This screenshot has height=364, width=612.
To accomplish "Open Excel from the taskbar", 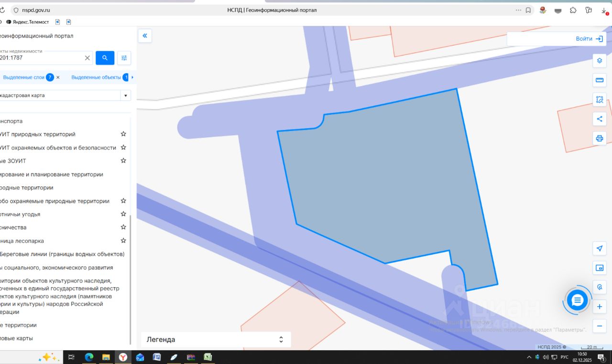I will pyautogui.click(x=208, y=357).
